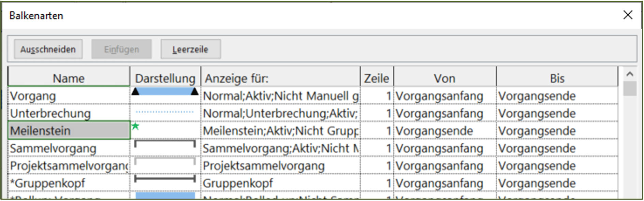This screenshot has height=201, width=644.
Task: Select the Zeile cell of Unterbrechung row
Action: (x=377, y=113)
